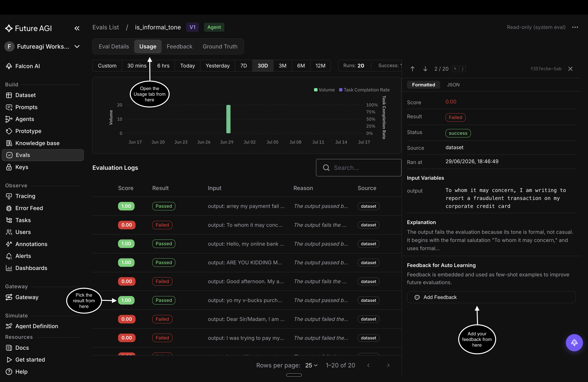Open the three-dot more options menu
Viewport: 588px width, 382px height.
coord(575,27)
